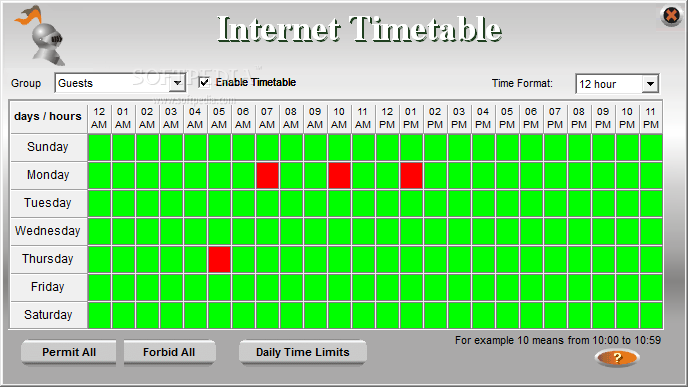Toggle the red Monday 07 AM cell
688x387 pixels.
coord(268,176)
